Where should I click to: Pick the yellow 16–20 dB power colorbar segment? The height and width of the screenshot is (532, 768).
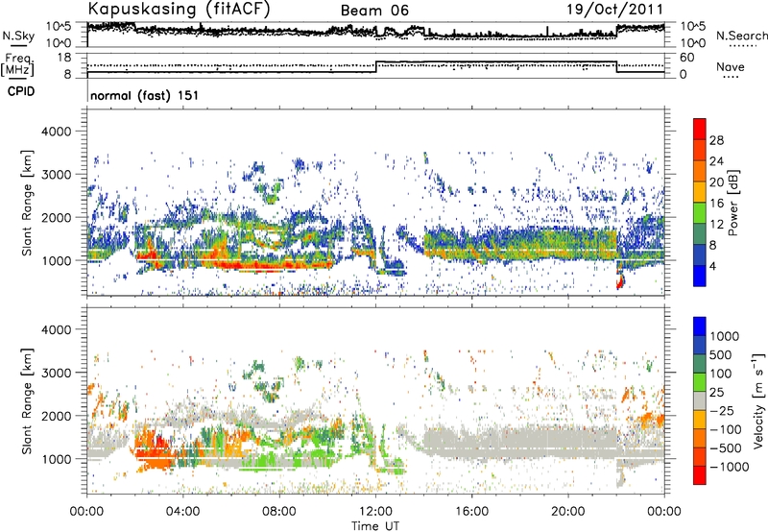tap(700, 192)
